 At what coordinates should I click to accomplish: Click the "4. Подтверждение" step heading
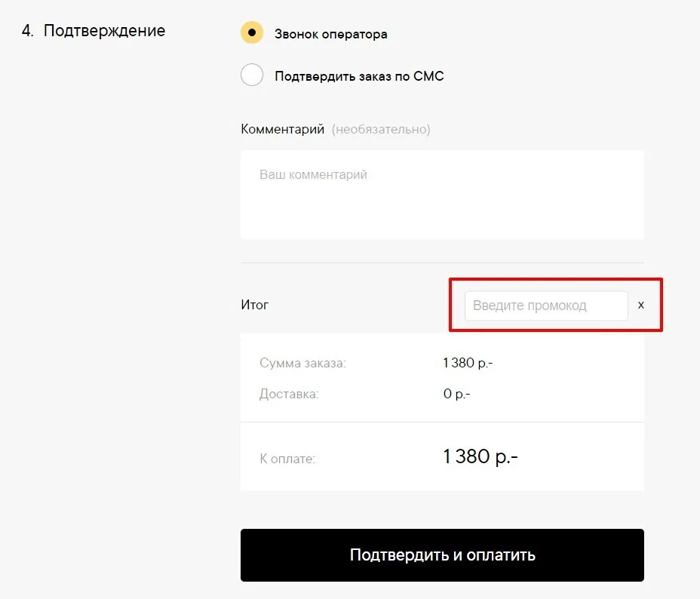click(94, 31)
